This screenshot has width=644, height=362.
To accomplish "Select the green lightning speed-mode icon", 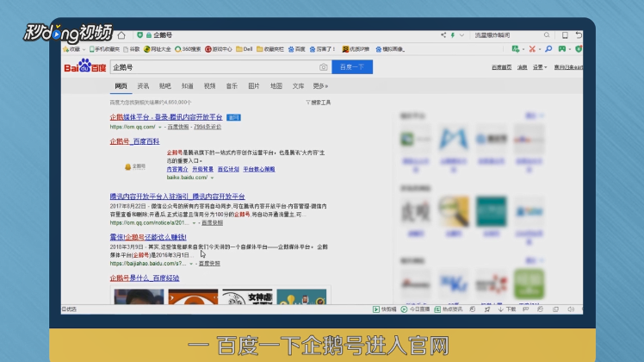I will 453,35.
